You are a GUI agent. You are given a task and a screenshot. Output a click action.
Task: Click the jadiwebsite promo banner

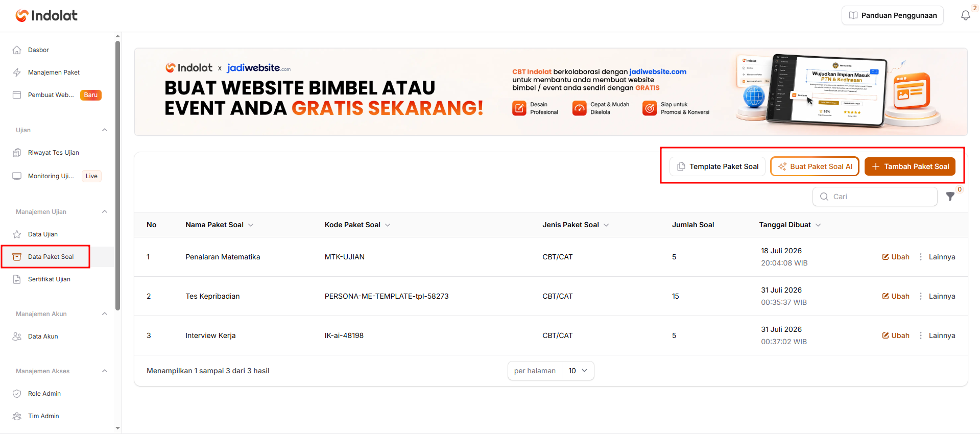pyautogui.click(x=551, y=92)
